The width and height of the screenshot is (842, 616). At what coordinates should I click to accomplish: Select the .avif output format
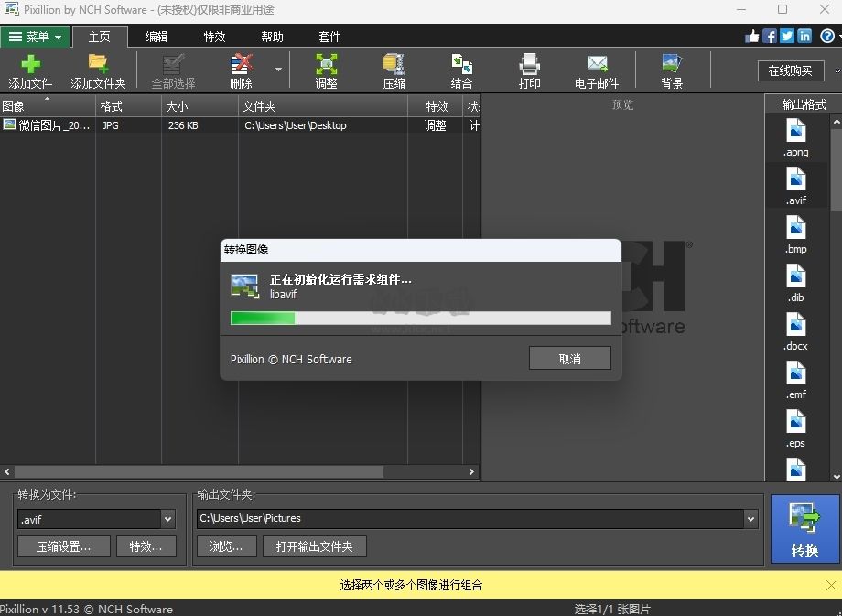[795, 183]
